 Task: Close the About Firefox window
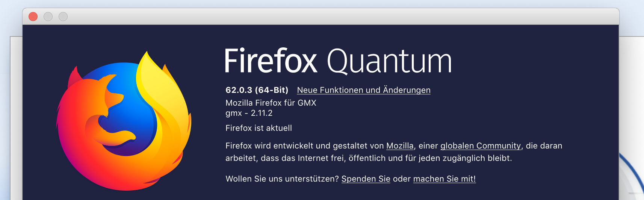(33, 17)
